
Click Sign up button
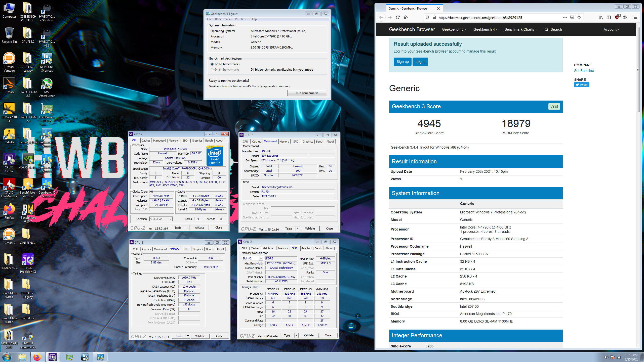click(403, 62)
